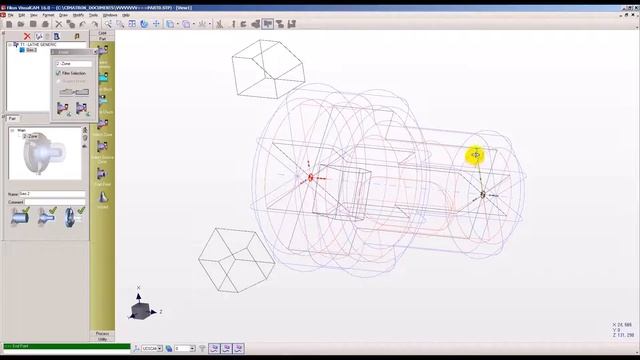This screenshot has width=640, height=360.
Task: Open the UCSCAM dropdown in status bar
Action: click(160, 349)
